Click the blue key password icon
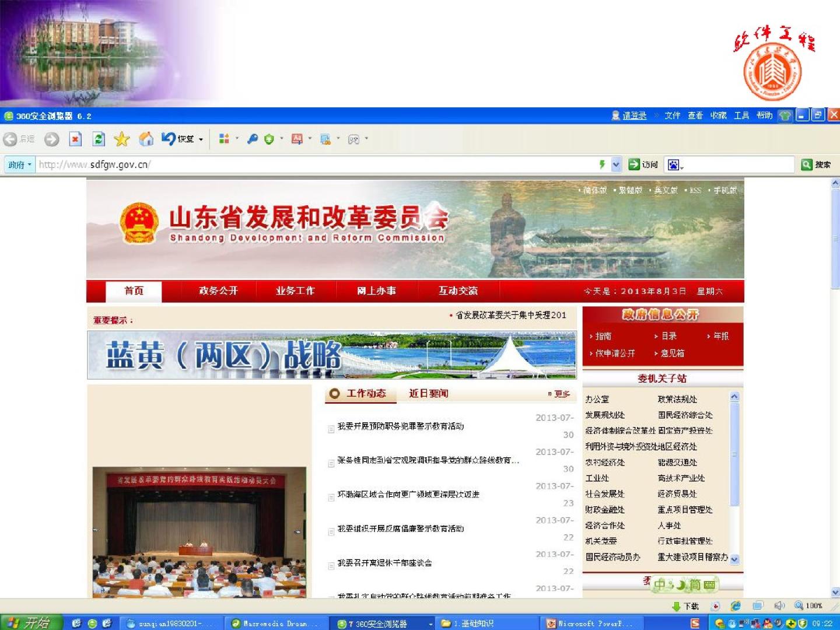This screenshot has height=630, width=840. click(252, 139)
